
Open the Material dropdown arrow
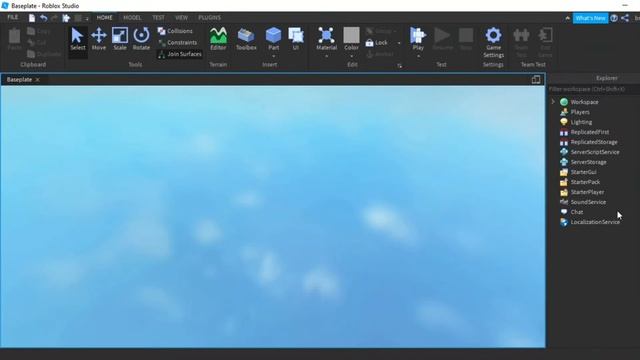tap(327, 56)
